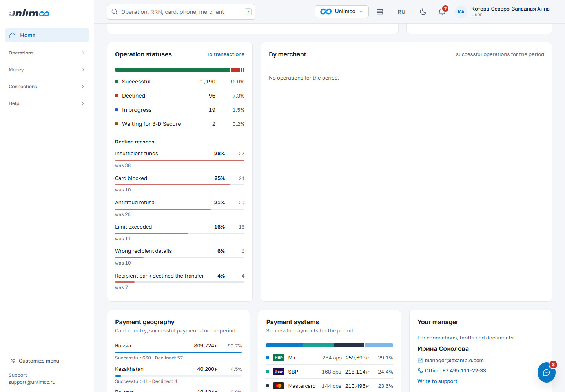
Task: Click the Successful status row
Action: pyautogui.click(x=180, y=82)
